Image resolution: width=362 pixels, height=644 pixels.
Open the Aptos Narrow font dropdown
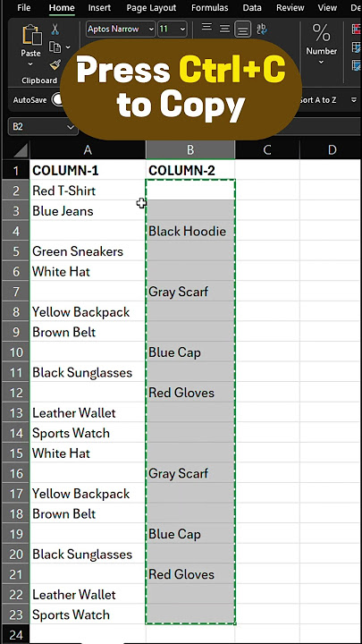121,30
